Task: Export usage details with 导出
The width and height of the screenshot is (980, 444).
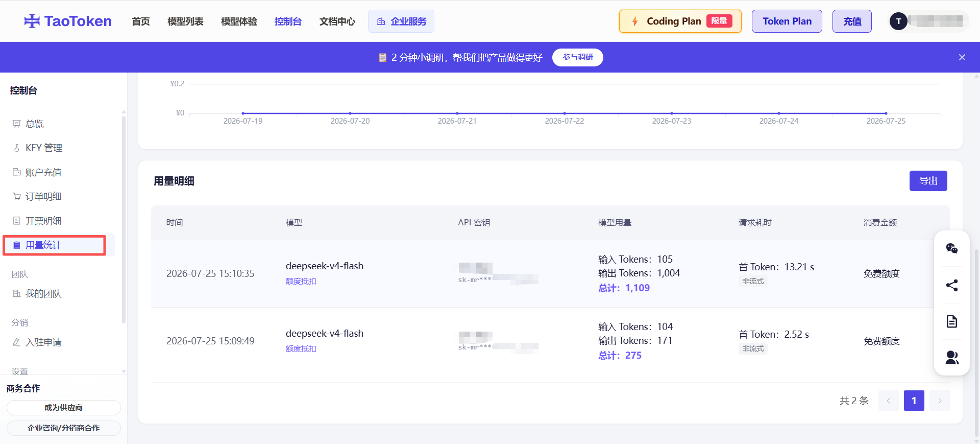Action: [928, 181]
